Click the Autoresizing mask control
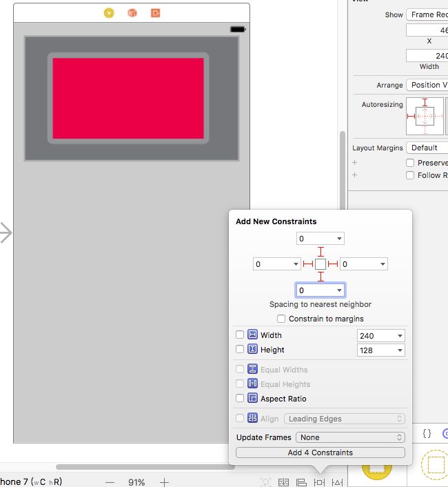This screenshot has width=448, height=487. click(425, 116)
